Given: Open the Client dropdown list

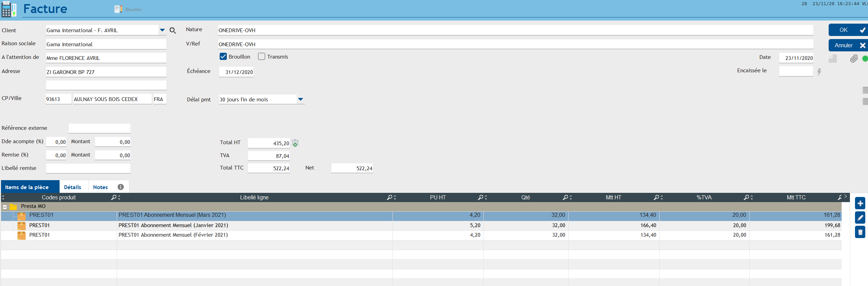Looking at the screenshot, I should 162,30.
